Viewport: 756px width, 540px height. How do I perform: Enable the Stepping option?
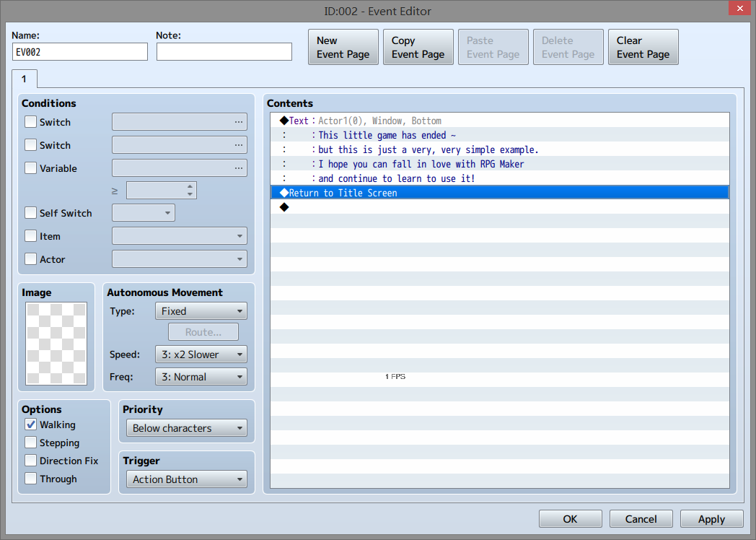[x=30, y=443]
